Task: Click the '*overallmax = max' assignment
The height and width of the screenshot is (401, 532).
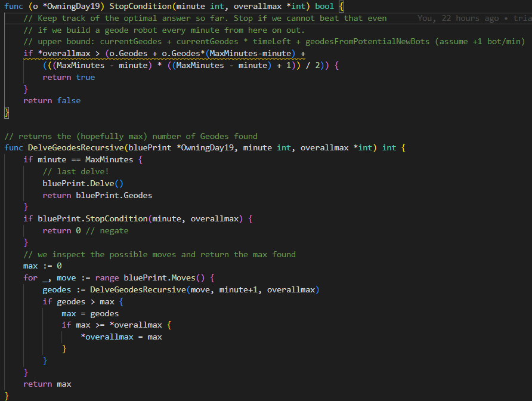Action: point(121,337)
